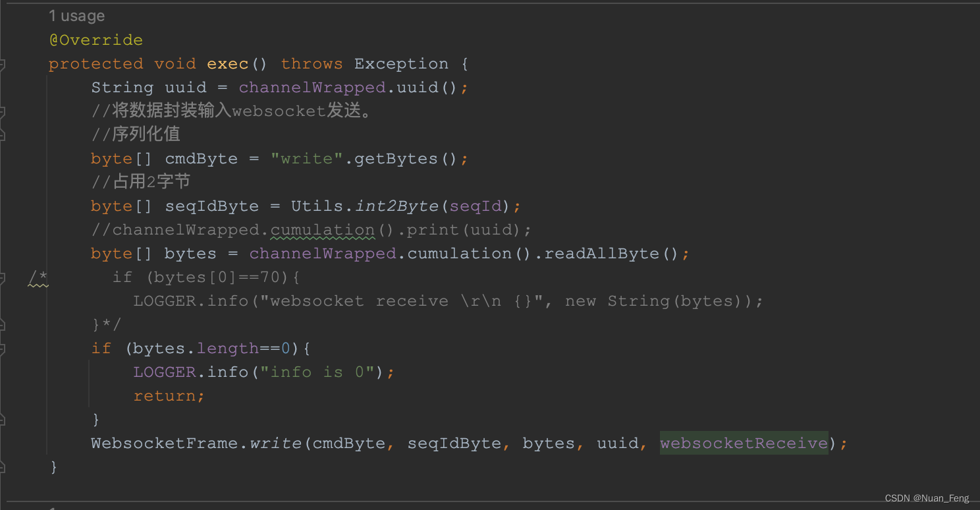The image size is (980, 510).
Task: Open the "1 usage" hint above exec
Action: coord(76,16)
